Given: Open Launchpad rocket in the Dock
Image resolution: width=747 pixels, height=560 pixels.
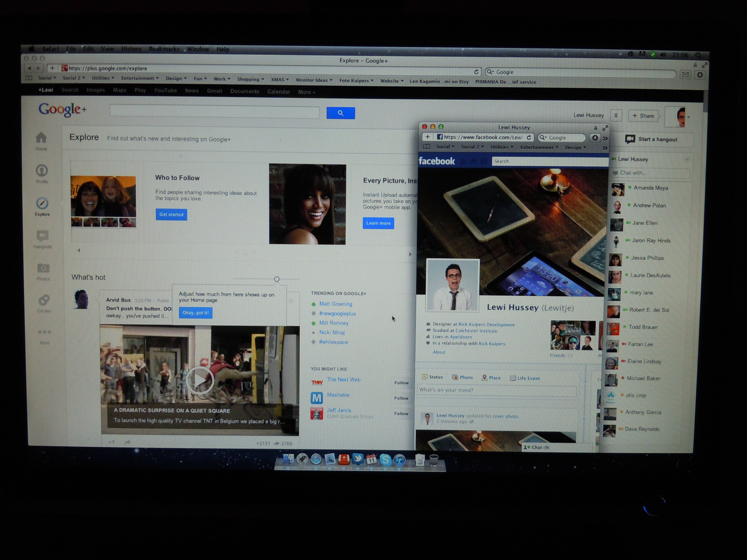Looking at the screenshot, I should tap(302, 459).
